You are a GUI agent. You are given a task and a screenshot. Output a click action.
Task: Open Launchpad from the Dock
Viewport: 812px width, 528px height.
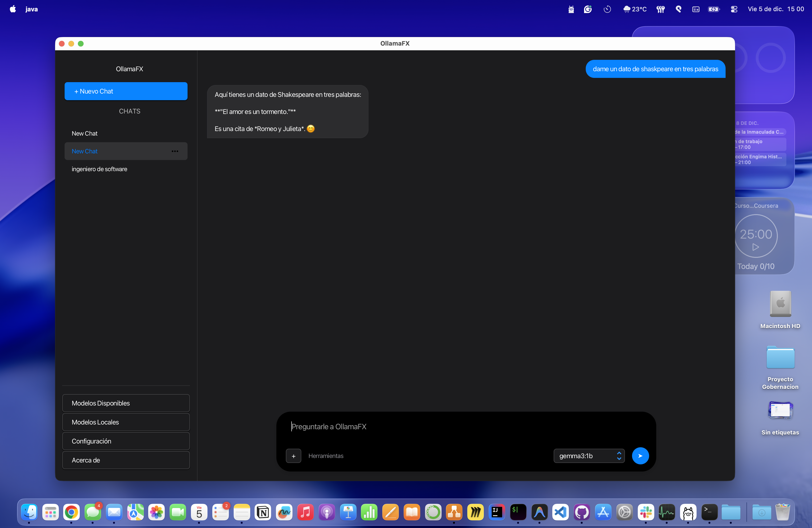click(x=51, y=512)
